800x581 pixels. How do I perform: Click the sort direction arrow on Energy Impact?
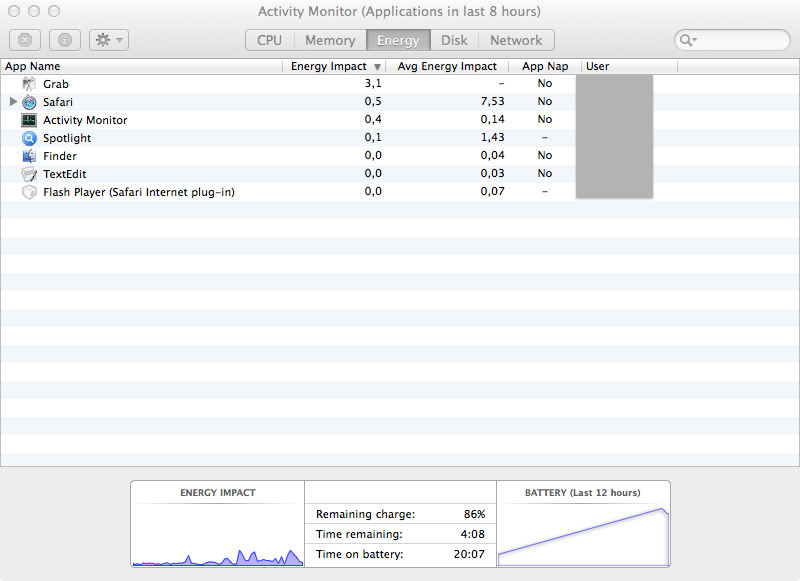coord(377,67)
